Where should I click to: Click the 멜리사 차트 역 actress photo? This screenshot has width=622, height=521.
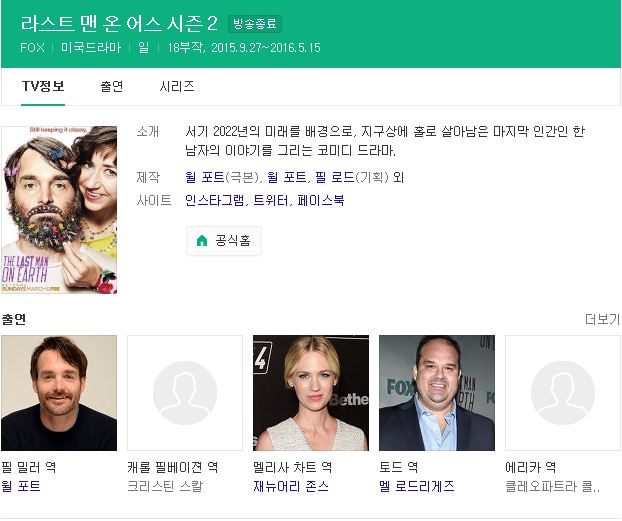pyautogui.click(x=311, y=393)
